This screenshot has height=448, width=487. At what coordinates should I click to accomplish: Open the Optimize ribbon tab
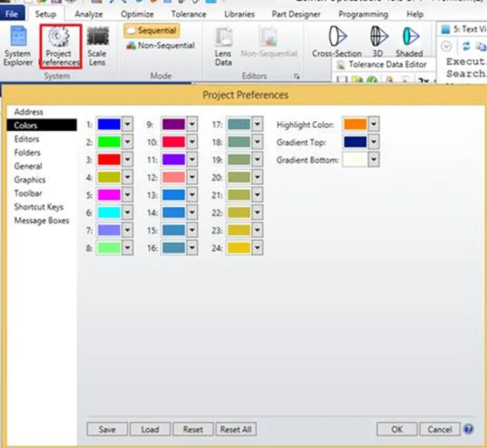click(x=137, y=13)
